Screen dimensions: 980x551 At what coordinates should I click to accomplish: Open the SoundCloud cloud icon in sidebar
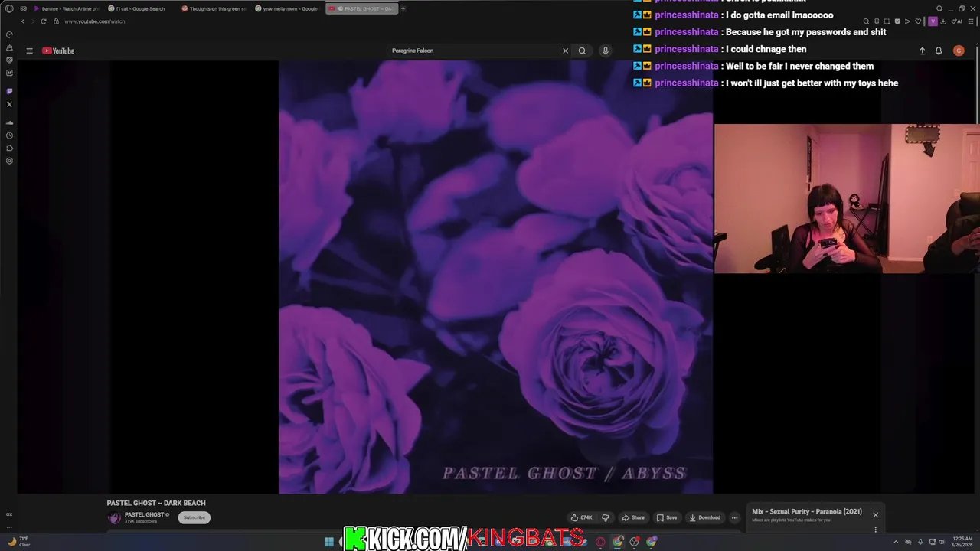point(9,122)
